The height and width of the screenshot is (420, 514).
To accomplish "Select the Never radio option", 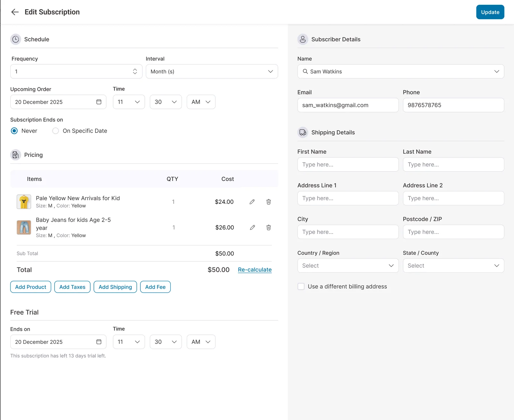I will click(14, 131).
